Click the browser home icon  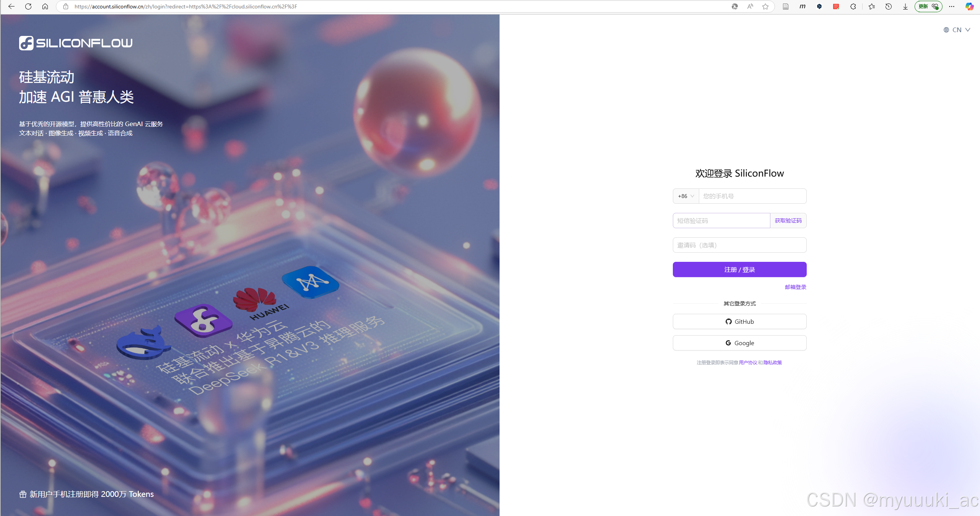(x=45, y=6)
